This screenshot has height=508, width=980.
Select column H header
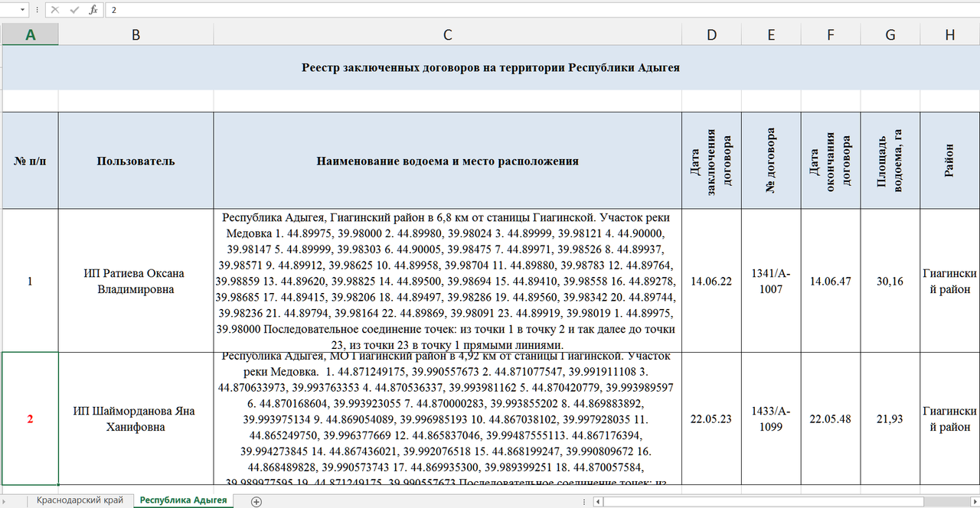[x=950, y=34]
